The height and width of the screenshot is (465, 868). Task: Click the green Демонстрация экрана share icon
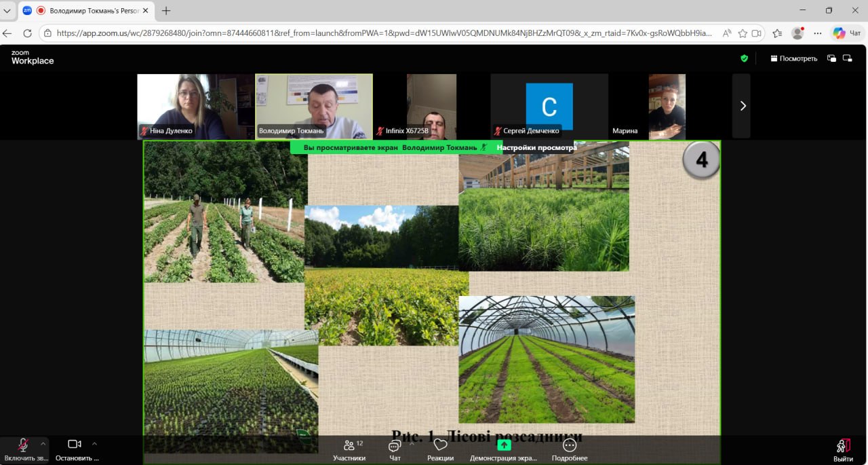503,445
